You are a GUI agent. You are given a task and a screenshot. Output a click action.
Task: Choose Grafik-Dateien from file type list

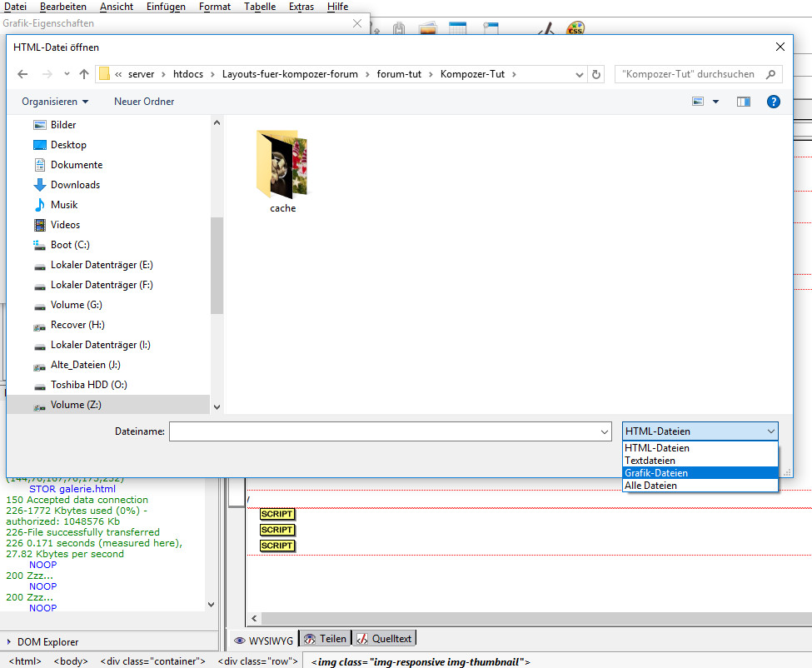pyautogui.click(x=656, y=473)
